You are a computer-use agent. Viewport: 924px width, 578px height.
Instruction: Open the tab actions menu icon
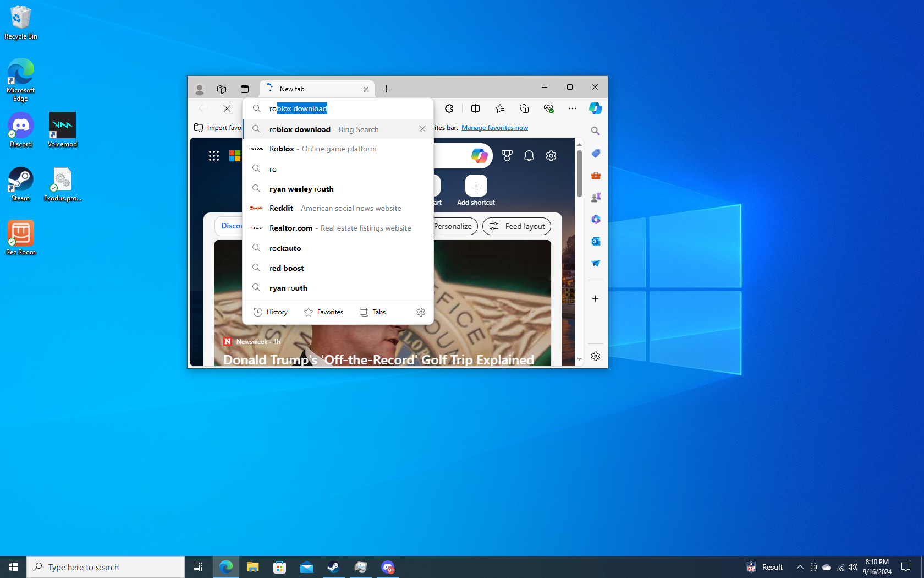245,89
